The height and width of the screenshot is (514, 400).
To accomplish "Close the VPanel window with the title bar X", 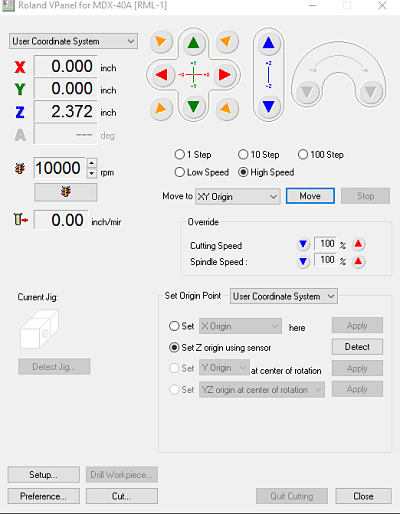I will click(382, 6).
